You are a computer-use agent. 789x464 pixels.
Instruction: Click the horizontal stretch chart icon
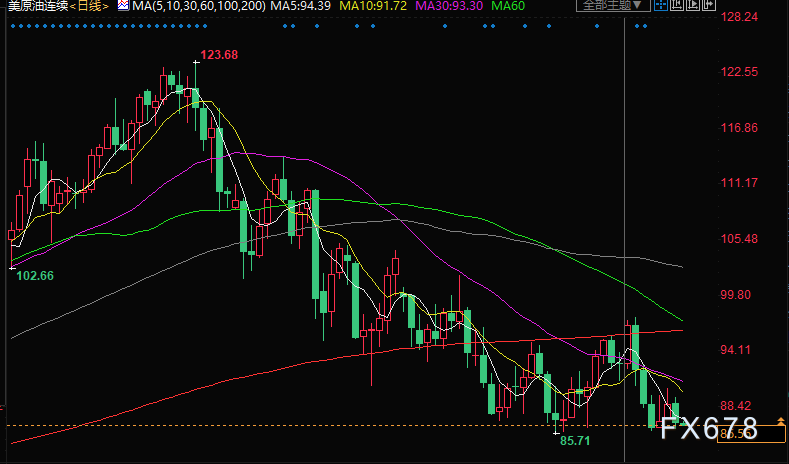tap(709, 5)
